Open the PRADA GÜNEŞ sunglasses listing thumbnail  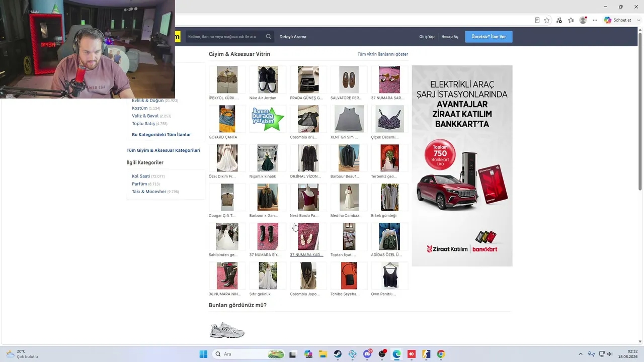(308, 79)
